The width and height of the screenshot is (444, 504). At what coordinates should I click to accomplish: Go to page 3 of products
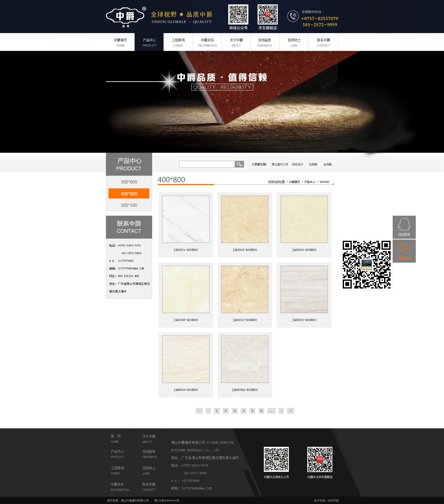click(234, 411)
